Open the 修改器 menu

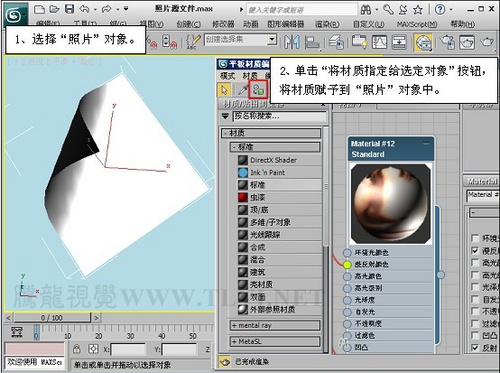click(x=223, y=24)
